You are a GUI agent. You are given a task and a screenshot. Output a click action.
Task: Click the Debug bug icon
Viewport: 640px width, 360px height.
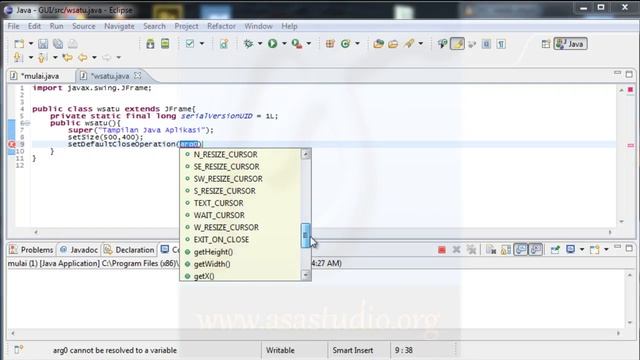(248, 43)
